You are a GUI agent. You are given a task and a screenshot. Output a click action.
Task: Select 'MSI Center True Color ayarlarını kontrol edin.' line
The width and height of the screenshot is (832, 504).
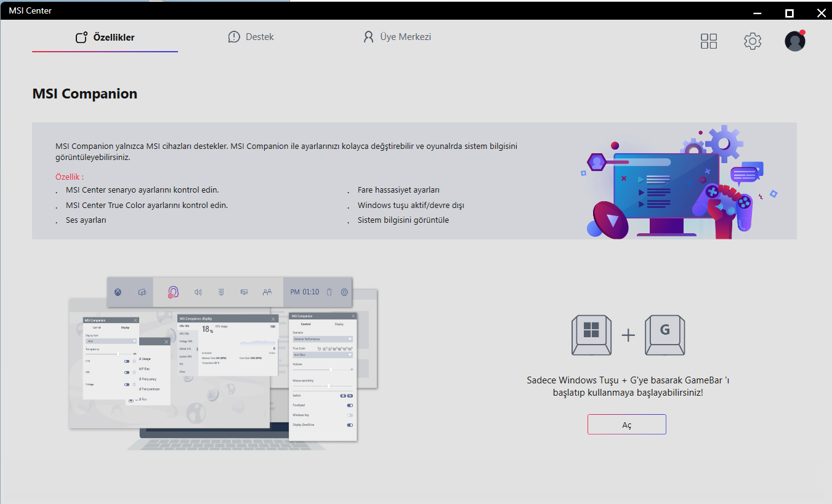click(147, 205)
